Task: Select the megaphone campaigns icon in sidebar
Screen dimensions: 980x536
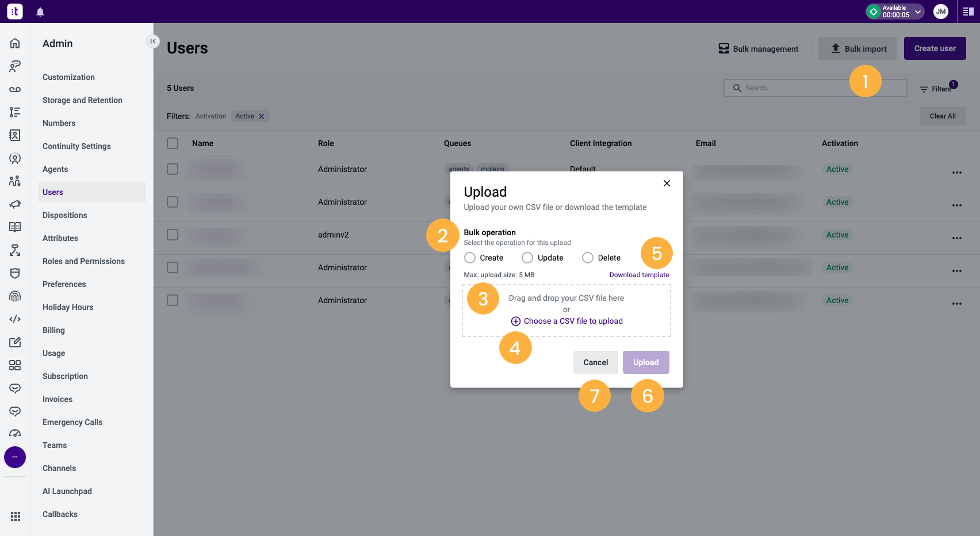Action: (15, 204)
